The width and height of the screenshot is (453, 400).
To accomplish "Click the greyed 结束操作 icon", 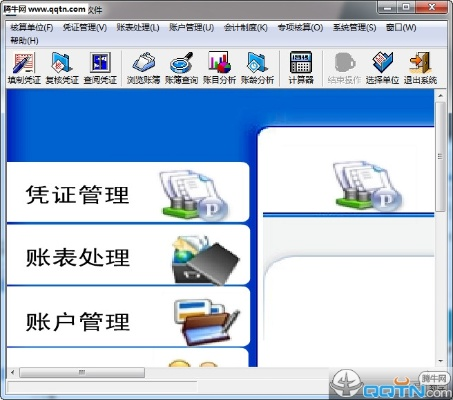I will (x=344, y=68).
